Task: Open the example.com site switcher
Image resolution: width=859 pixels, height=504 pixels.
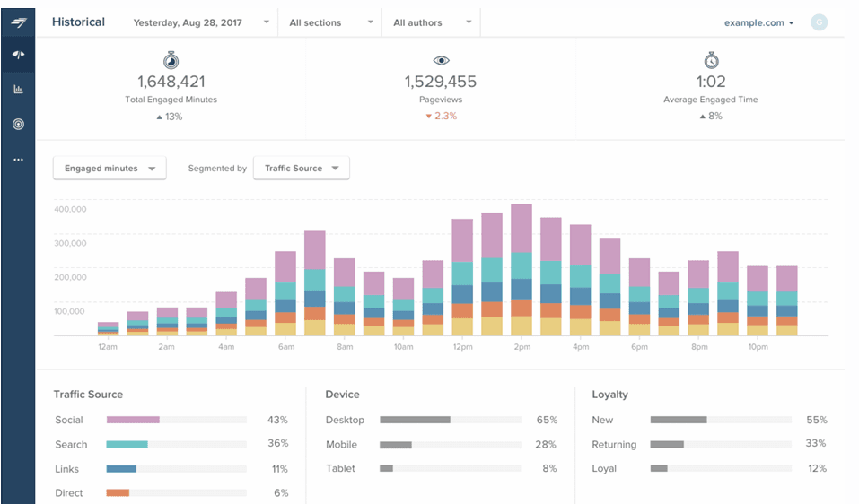Action: (758, 22)
